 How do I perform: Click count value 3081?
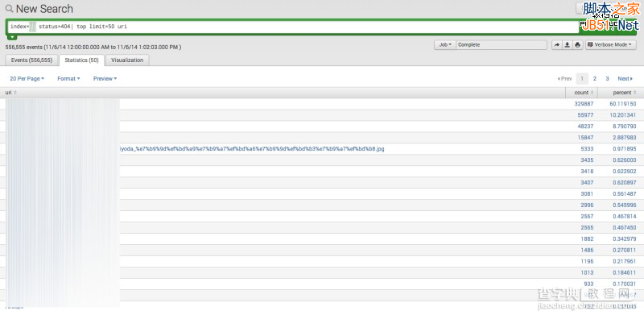coord(588,193)
